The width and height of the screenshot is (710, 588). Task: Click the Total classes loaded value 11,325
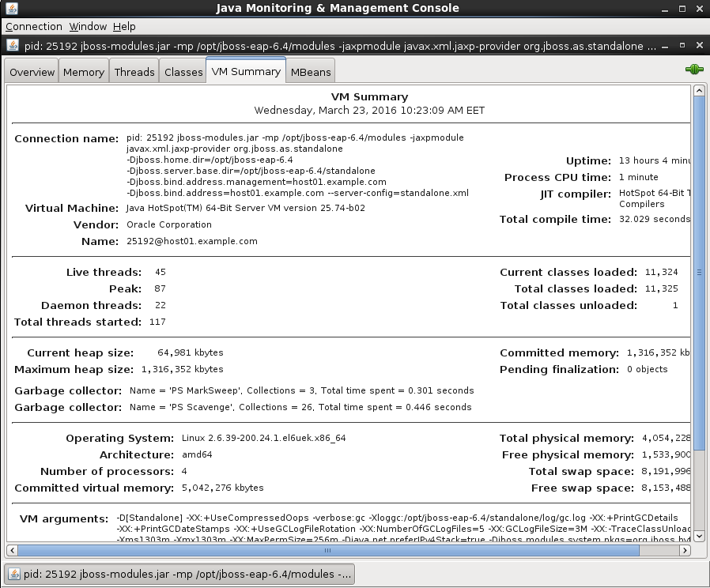[x=662, y=288]
